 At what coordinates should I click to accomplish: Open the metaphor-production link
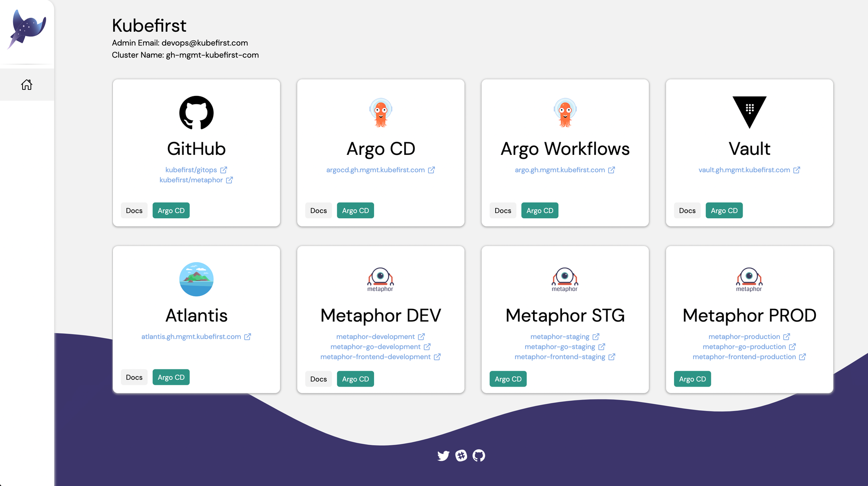pyautogui.click(x=744, y=336)
